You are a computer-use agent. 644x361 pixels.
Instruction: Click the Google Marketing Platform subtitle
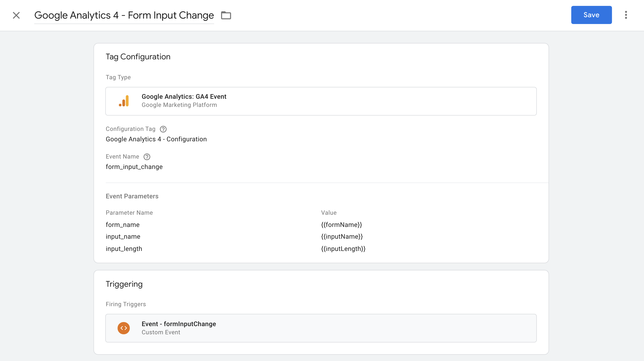pyautogui.click(x=179, y=105)
